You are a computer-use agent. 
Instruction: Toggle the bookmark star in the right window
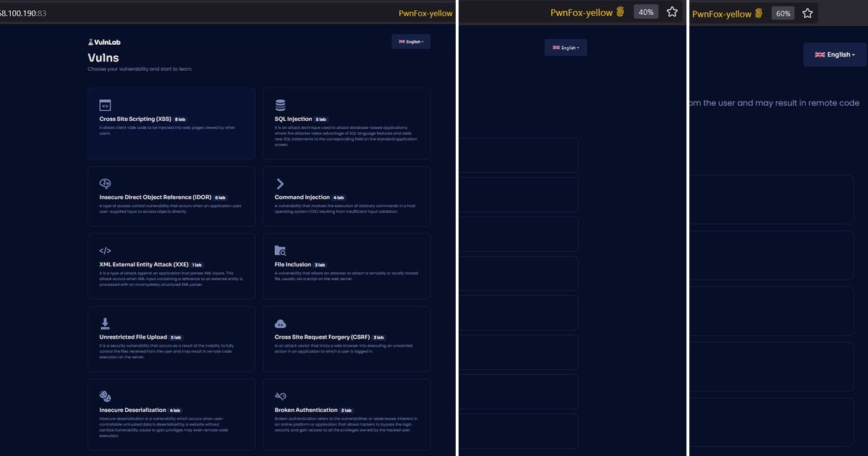click(x=808, y=12)
